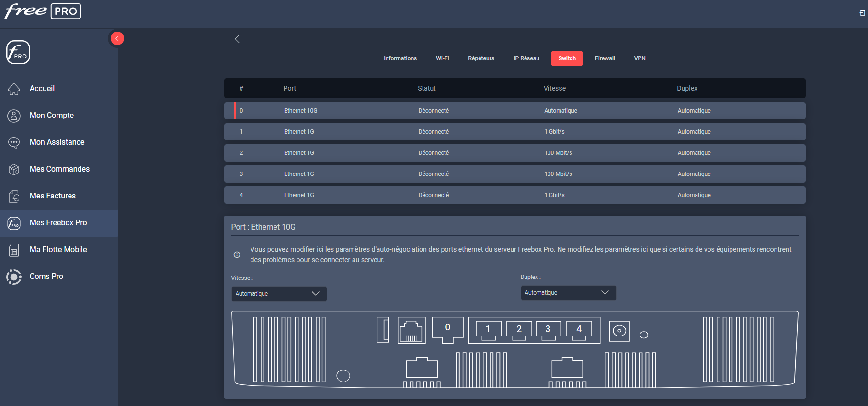
Task: Select port row number 2
Action: (x=514, y=153)
